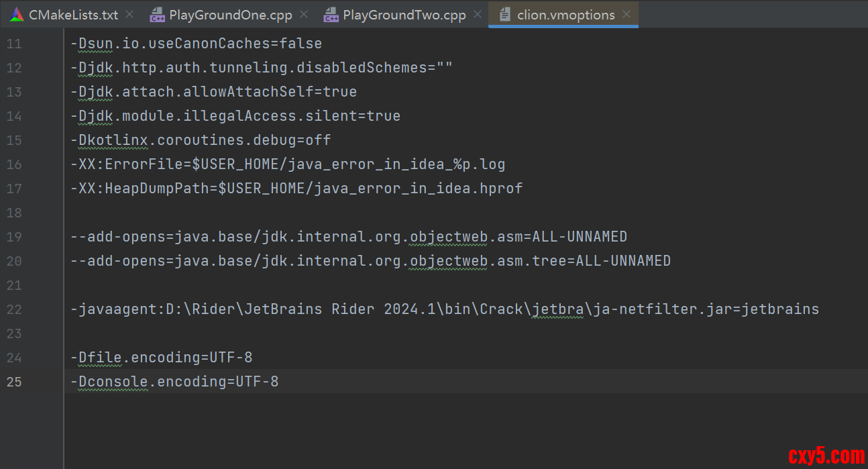Select the PlayGroundTwo.cpp tab

(404, 15)
